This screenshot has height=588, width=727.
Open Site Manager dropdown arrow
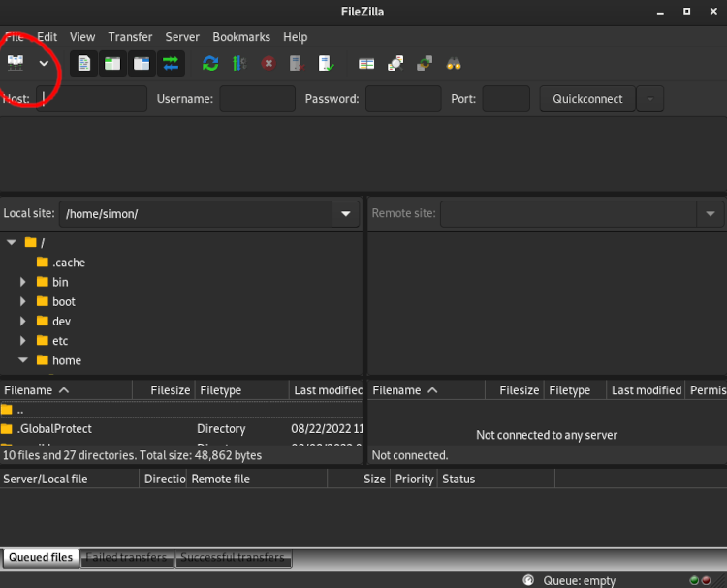(x=44, y=63)
